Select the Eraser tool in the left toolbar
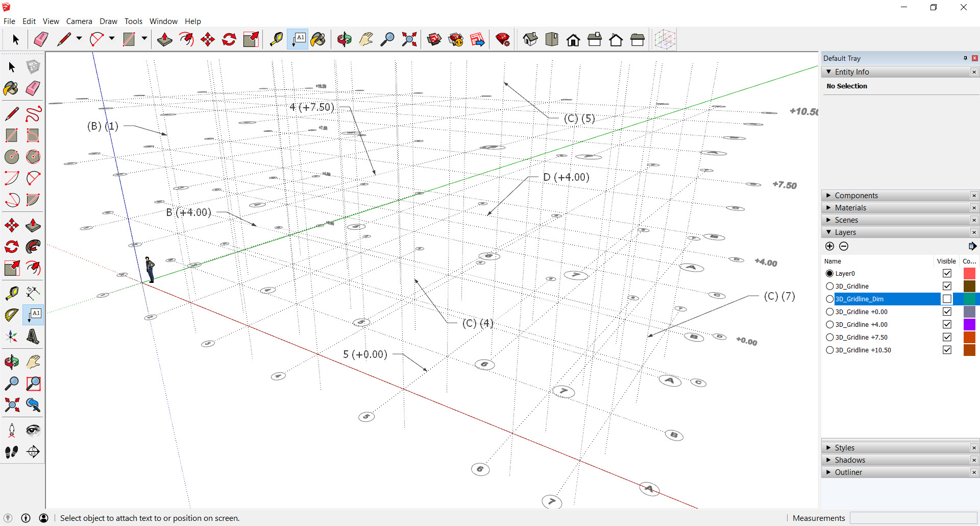Image resolution: width=980 pixels, height=526 pixels. 33,89
